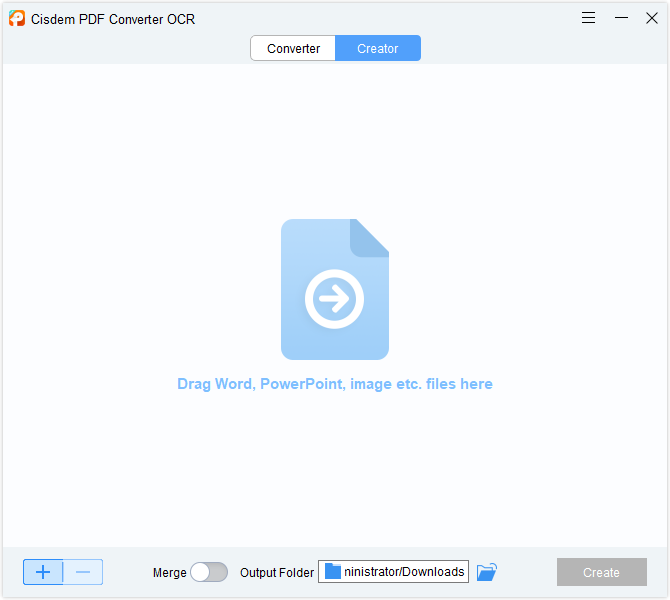Click the Merge label text
Viewport: 670px width, 600px height.
point(170,573)
